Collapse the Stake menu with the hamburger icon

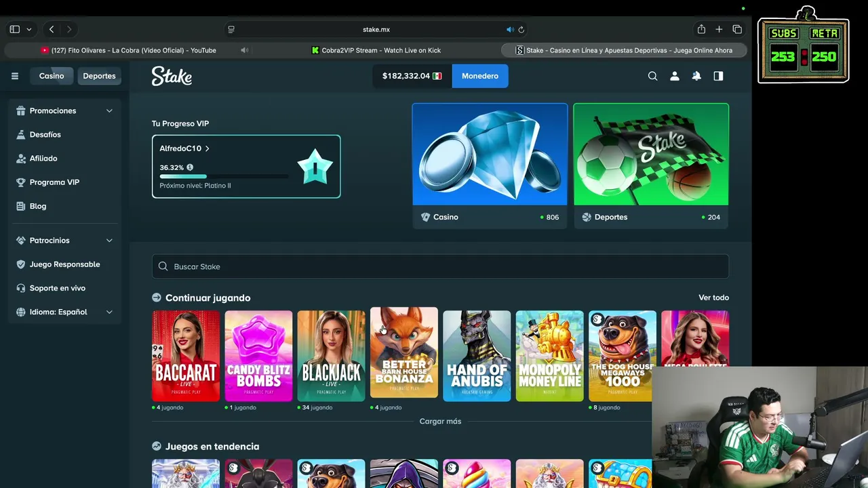coord(14,76)
